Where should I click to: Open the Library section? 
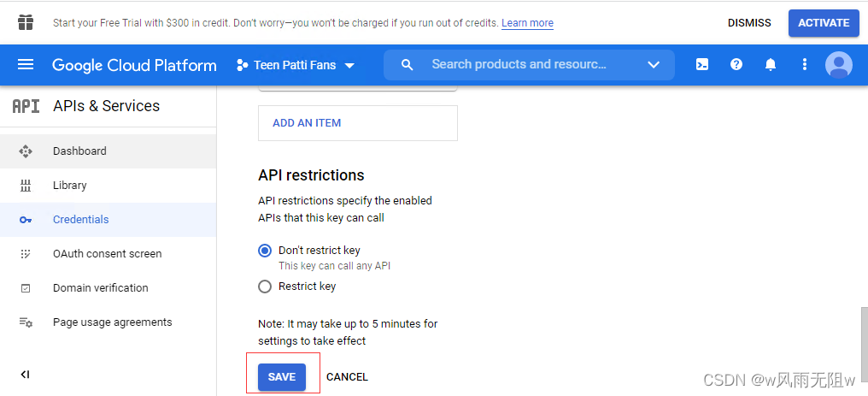pos(69,186)
